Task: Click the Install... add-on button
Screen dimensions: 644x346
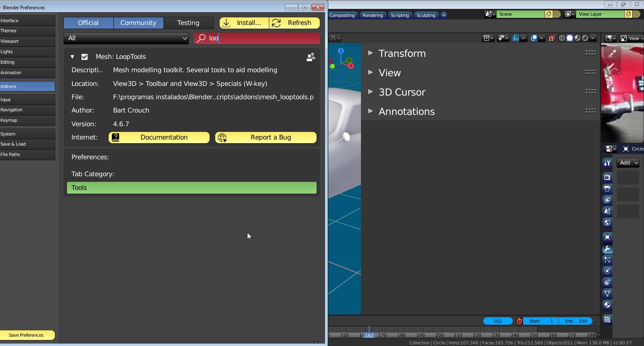Action: (244, 23)
